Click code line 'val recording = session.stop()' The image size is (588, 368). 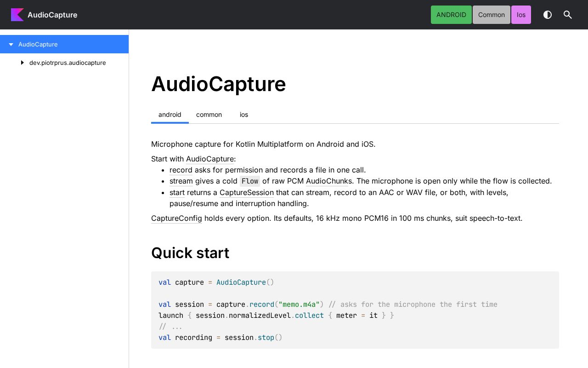(220, 337)
